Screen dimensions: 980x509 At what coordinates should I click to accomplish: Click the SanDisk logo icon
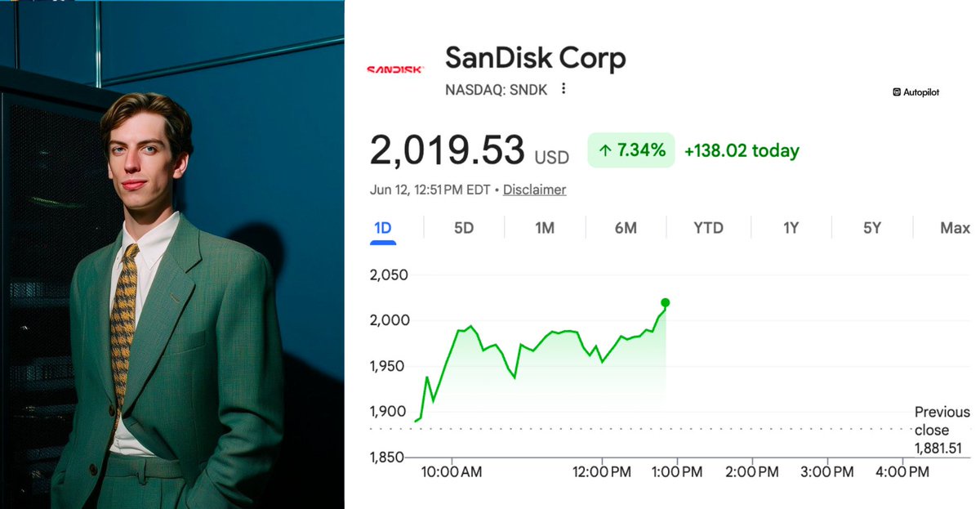point(395,69)
